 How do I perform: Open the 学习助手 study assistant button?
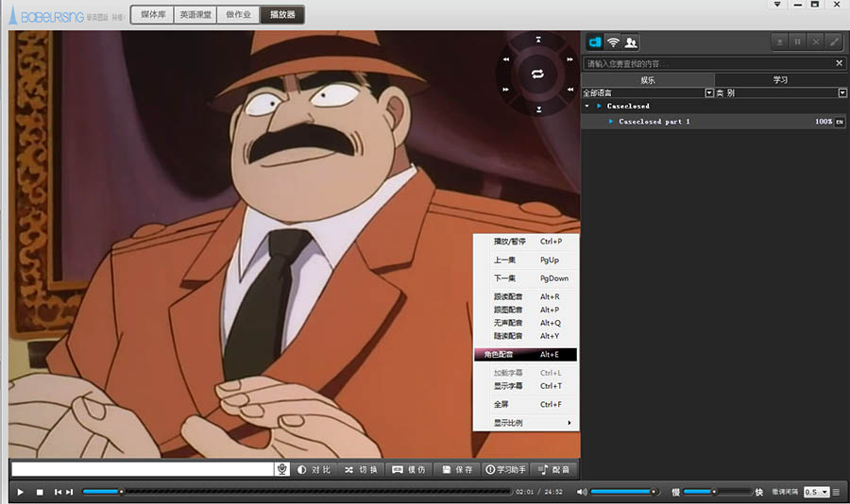505,470
